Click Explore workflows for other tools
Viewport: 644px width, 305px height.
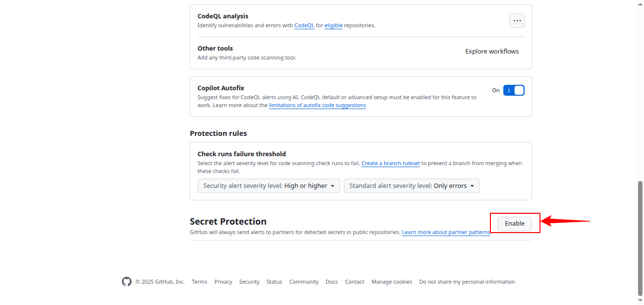[x=491, y=51]
